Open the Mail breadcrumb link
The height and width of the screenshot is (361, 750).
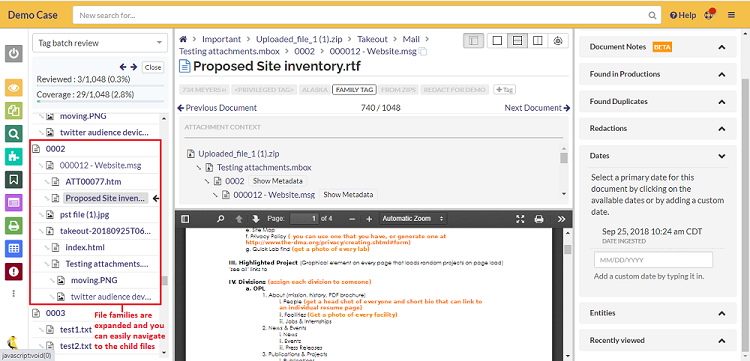point(411,39)
